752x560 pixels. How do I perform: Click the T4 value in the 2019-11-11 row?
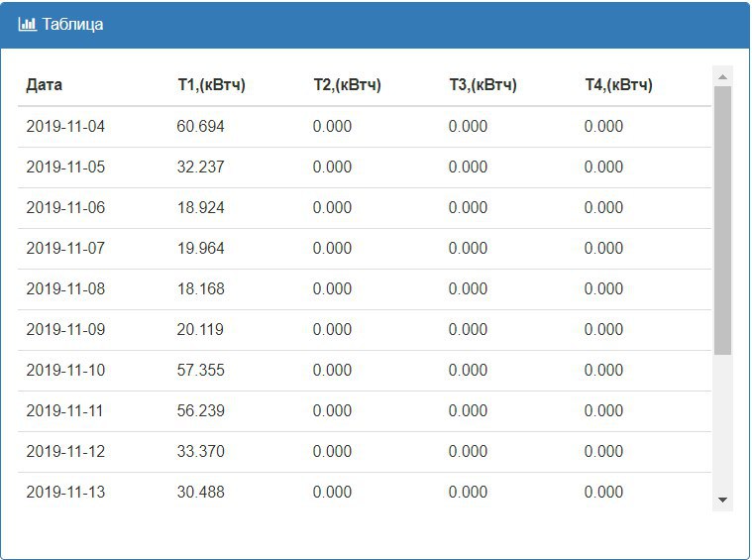pyautogui.click(x=603, y=410)
